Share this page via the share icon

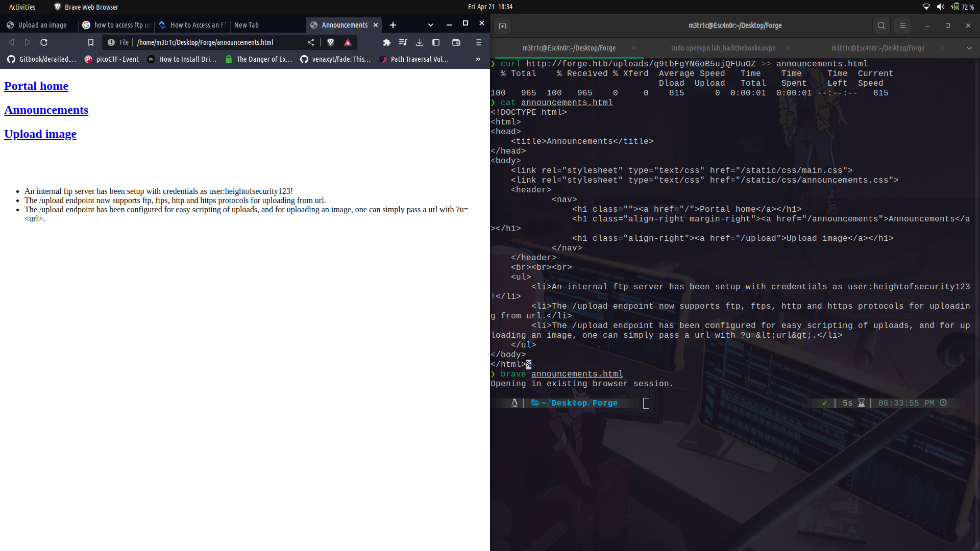click(311, 42)
